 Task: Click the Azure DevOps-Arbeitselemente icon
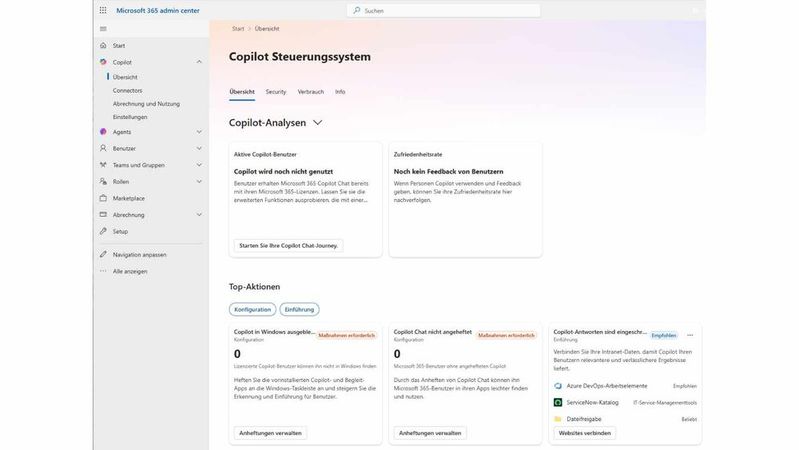point(558,386)
